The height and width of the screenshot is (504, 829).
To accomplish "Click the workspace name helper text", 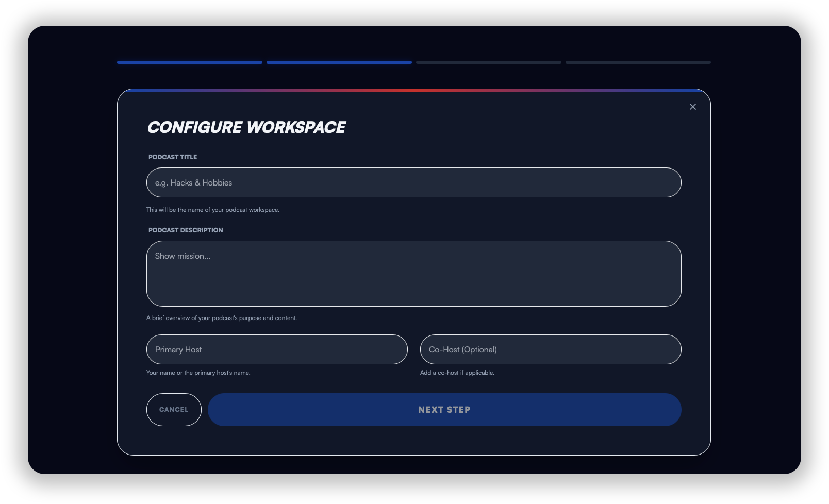I will tap(212, 210).
